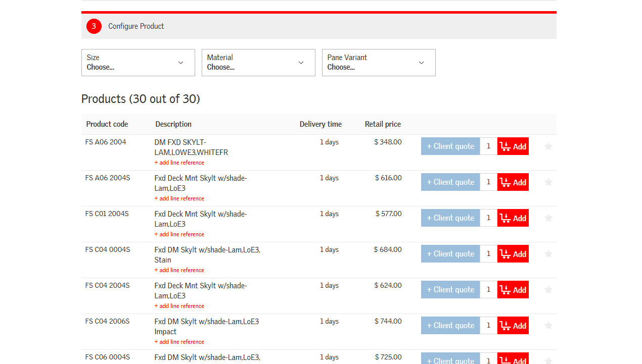Edit quantity field for FS A06 2004S
The height and width of the screenshot is (364, 642).
(488, 182)
